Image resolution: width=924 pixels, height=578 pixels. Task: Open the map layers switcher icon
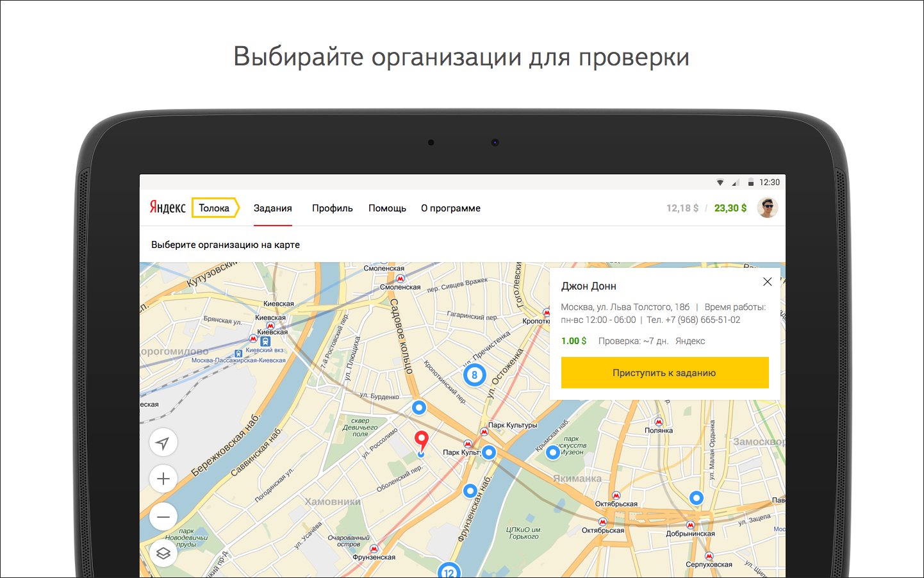point(163,552)
